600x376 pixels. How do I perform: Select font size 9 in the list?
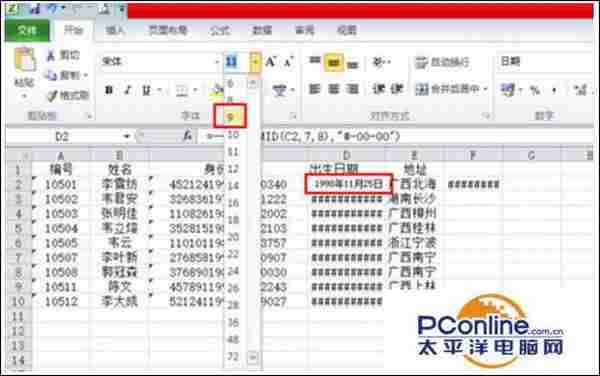230,116
